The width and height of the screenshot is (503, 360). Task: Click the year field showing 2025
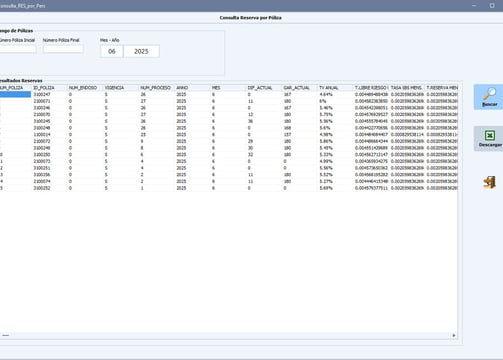(x=141, y=51)
